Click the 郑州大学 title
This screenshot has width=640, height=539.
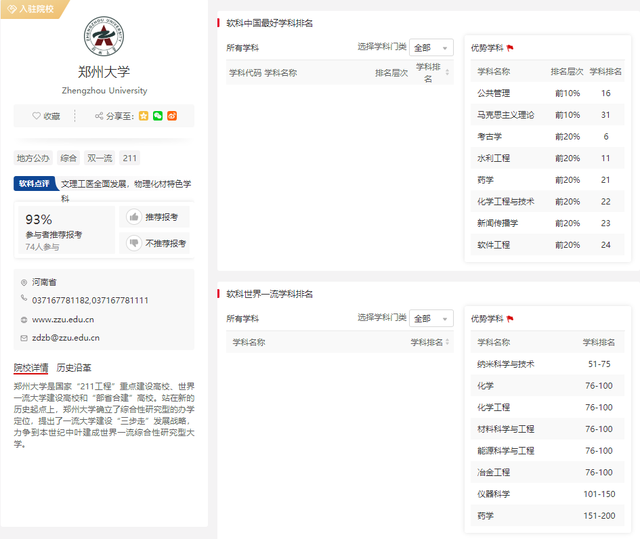tap(104, 72)
